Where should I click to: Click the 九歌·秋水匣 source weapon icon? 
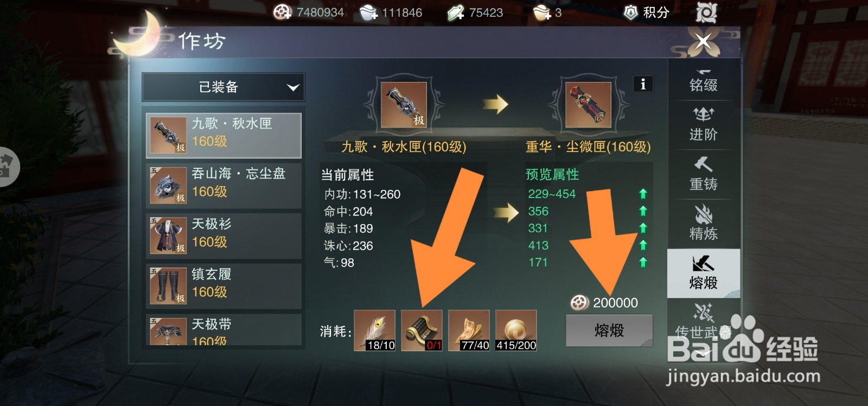(x=404, y=105)
